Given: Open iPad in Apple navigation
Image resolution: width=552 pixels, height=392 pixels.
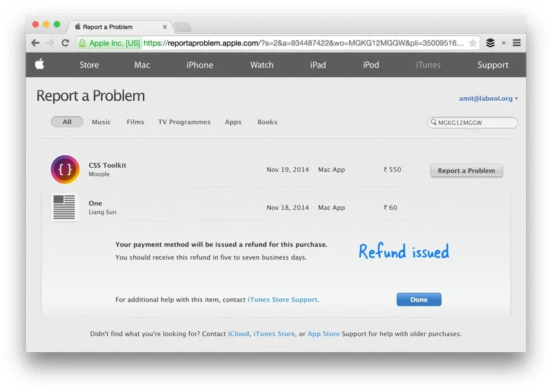Looking at the screenshot, I should pos(318,65).
